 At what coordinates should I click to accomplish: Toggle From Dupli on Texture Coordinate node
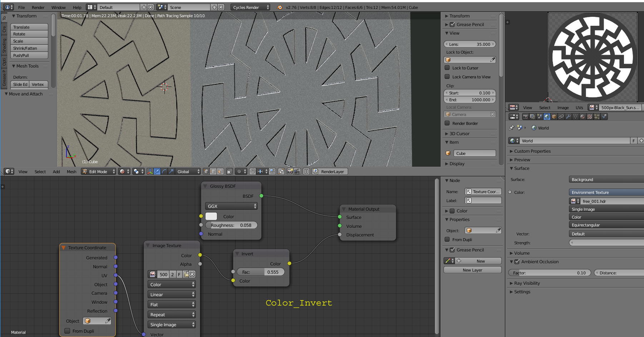(67, 331)
